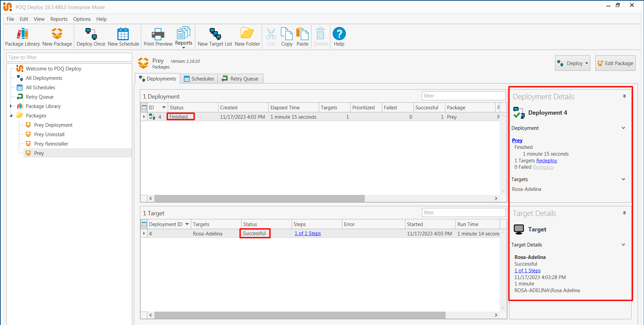Click the Delete trash icon
Screen dimensions: 644x325
tap(321, 37)
